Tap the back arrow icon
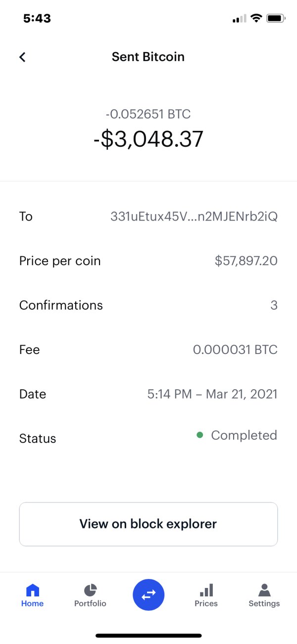Screen dimensions: 297x644 click(22, 57)
